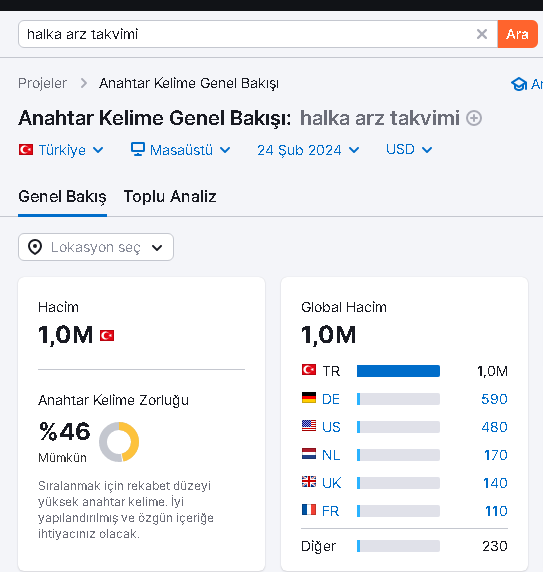
Task: Click the desktop monitor icon
Action: click(138, 150)
